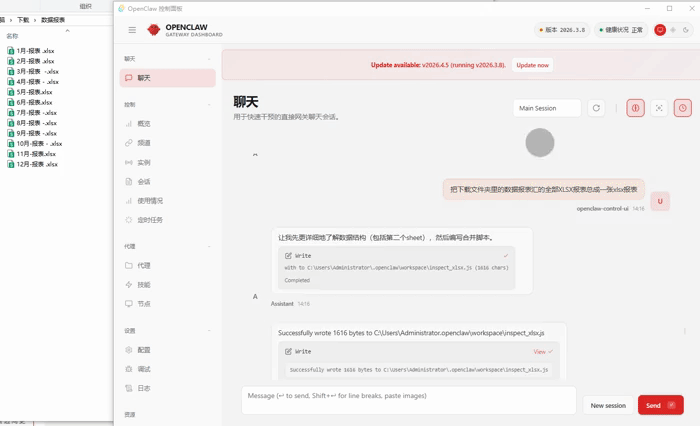Switch to dark theme (moon icon)
700x426 pixels.
(686, 30)
